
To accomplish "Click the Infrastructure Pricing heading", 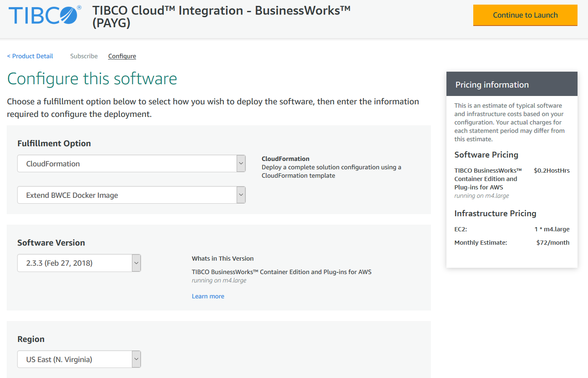I will 495,213.
